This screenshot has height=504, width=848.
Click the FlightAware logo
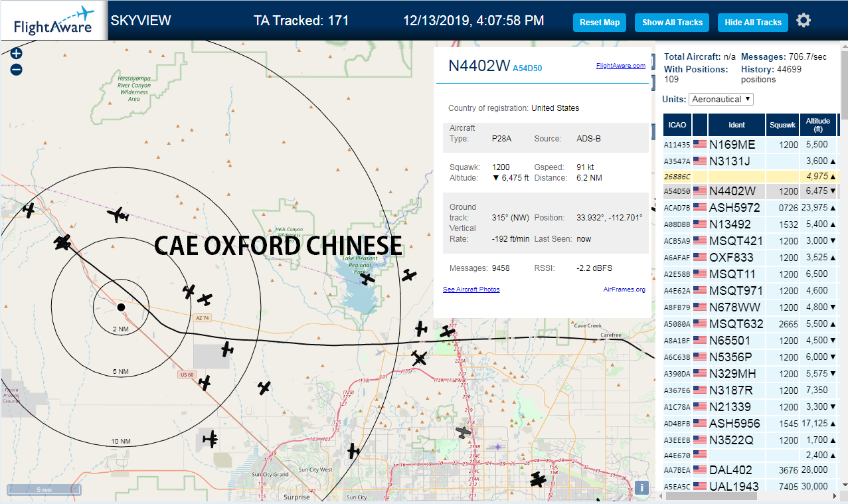[54, 21]
